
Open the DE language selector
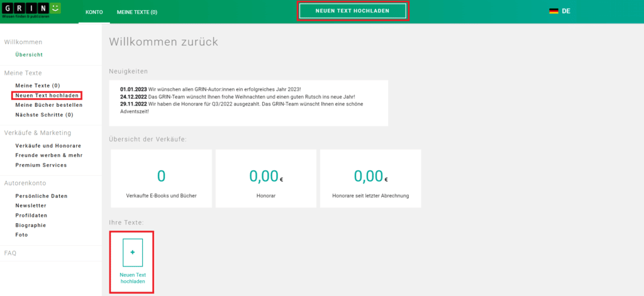566,11
